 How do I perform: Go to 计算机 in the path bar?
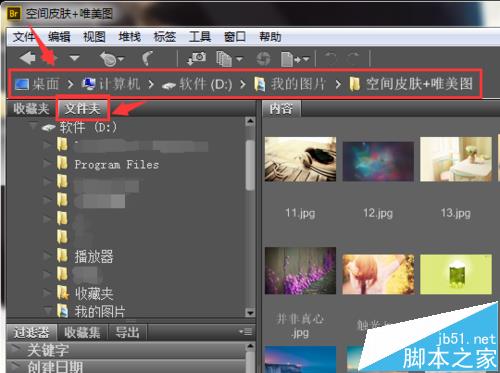click(x=111, y=84)
